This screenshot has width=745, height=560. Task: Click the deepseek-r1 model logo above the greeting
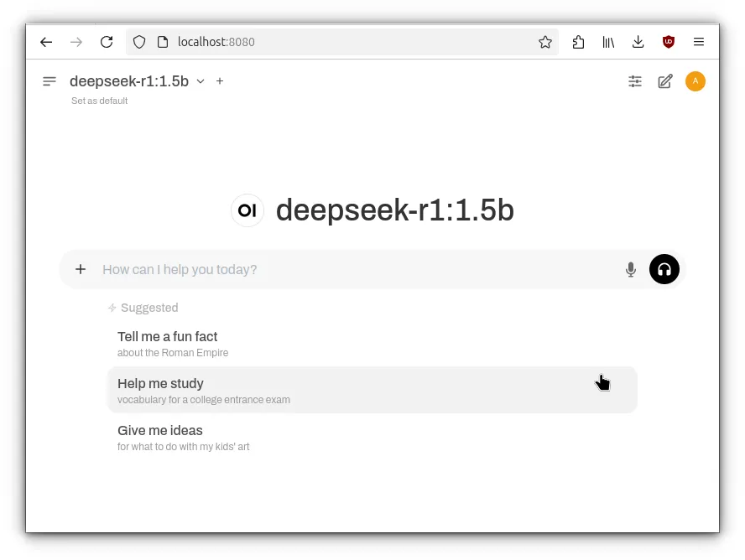247,210
